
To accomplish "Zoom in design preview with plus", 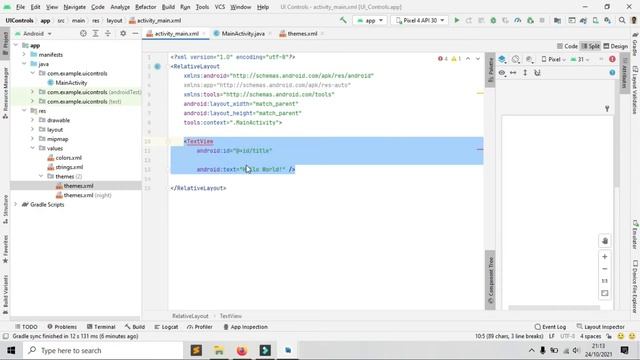I will 604,256.
